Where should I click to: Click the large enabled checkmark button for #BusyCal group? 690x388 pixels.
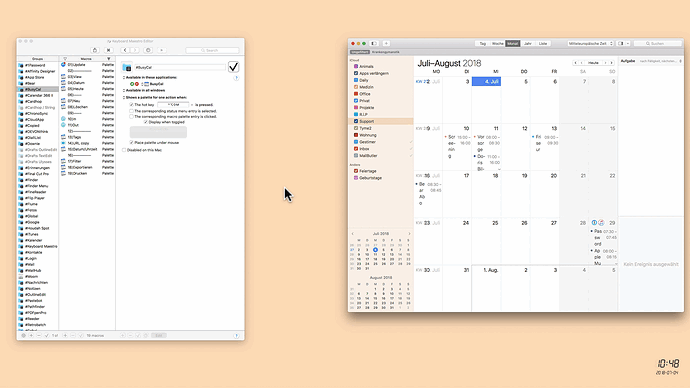(233, 67)
